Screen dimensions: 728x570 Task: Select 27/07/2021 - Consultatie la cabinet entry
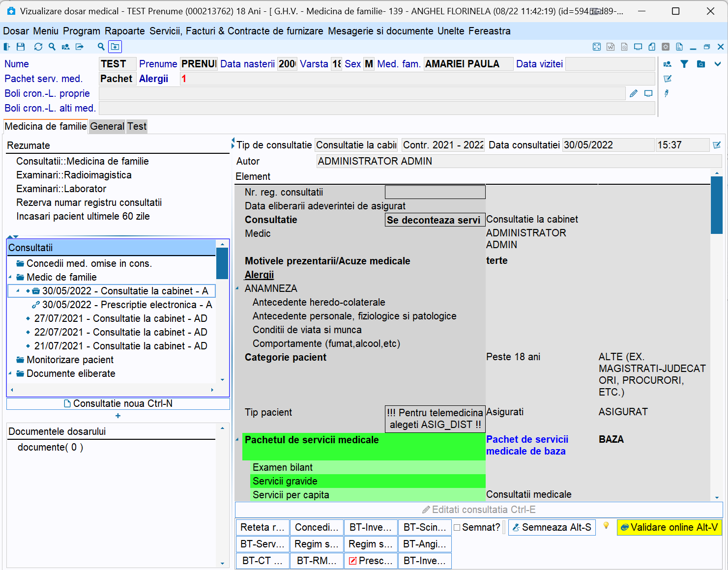pyautogui.click(x=120, y=318)
